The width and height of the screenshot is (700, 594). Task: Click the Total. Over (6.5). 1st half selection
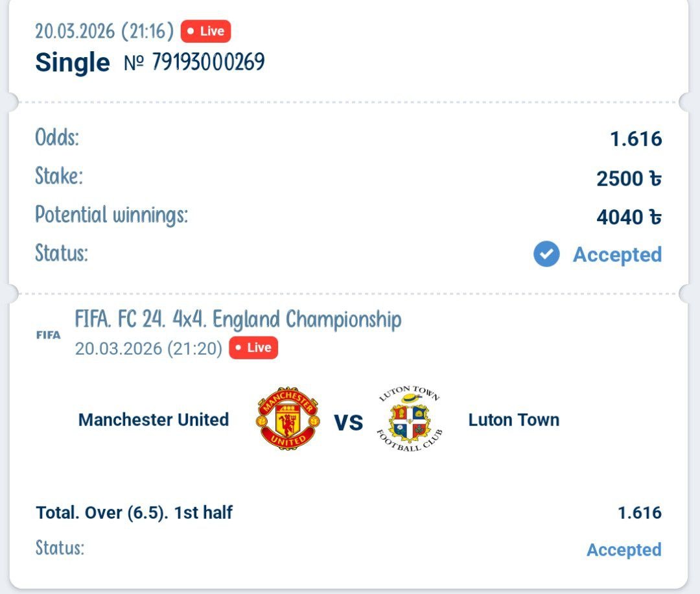[x=134, y=513]
